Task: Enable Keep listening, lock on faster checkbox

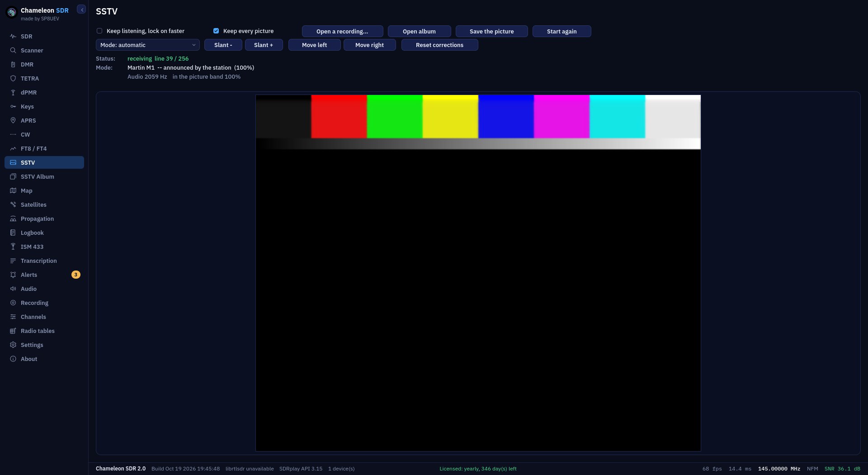Action: [x=99, y=31]
